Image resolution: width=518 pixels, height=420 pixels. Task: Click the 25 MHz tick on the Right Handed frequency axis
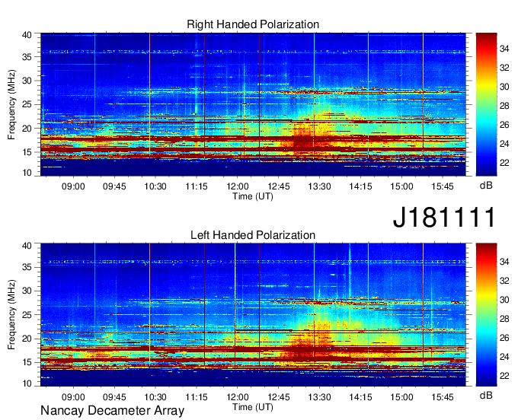click(27, 104)
